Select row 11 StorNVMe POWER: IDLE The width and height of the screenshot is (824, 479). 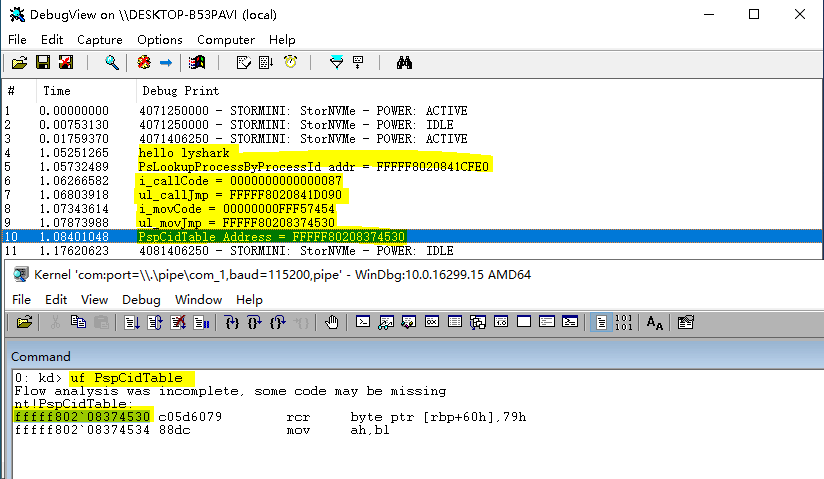[412, 251]
